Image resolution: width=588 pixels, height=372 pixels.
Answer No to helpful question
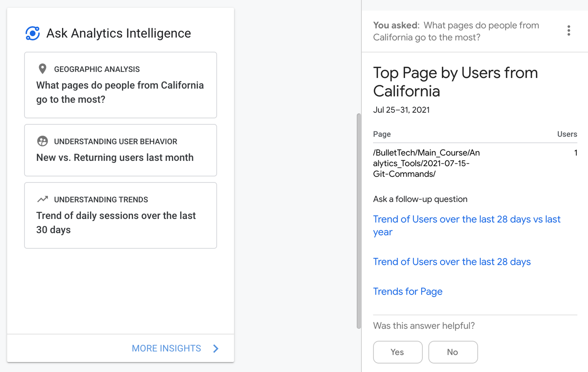pos(453,352)
